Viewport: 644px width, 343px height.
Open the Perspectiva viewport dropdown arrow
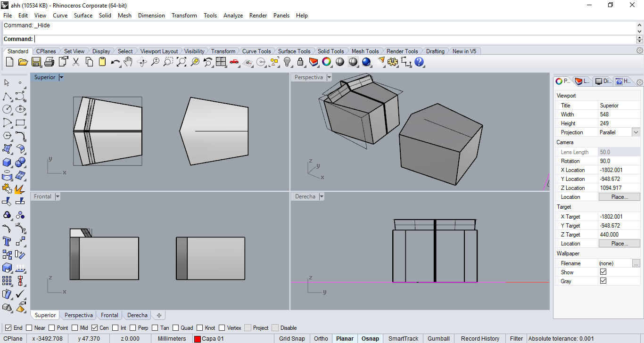tap(329, 77)
